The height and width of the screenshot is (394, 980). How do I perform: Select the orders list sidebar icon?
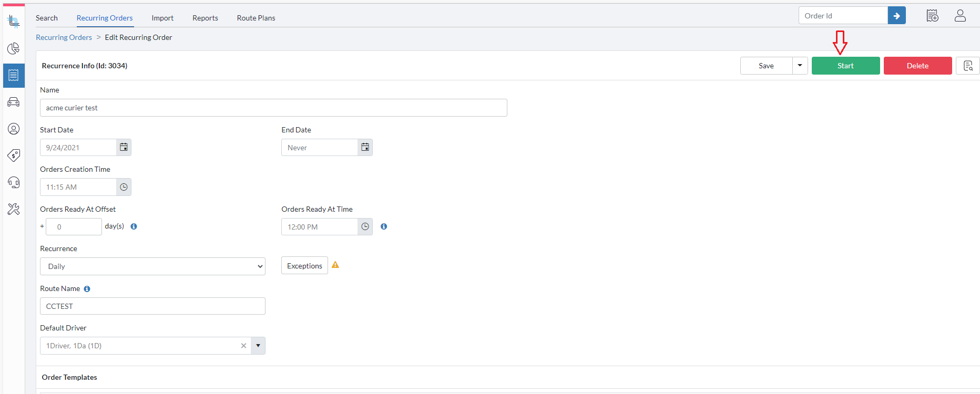[x=14, y=76]
